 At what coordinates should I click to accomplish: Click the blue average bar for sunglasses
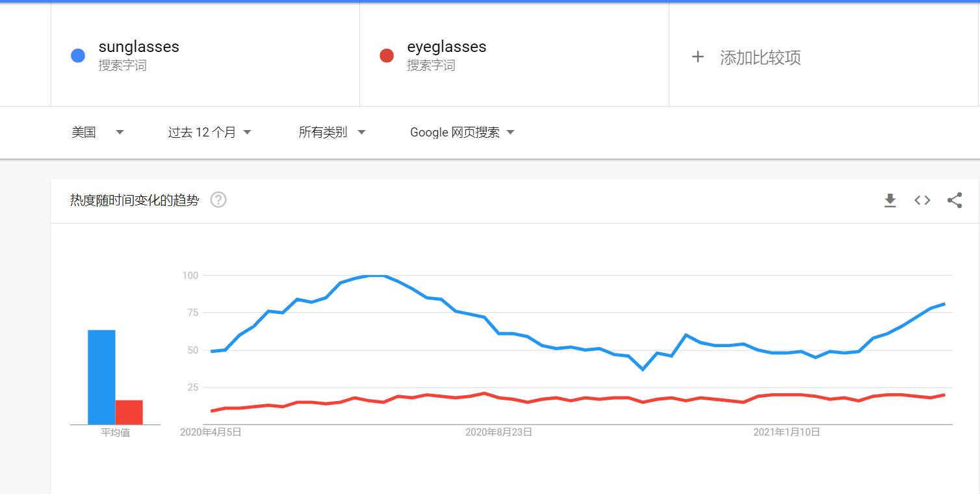101,377
